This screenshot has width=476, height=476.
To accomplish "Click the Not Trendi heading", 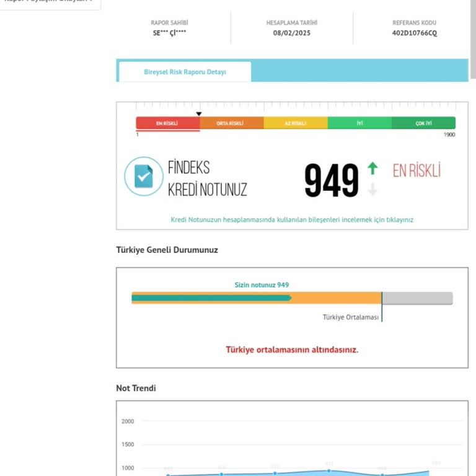I will [136, 388].
